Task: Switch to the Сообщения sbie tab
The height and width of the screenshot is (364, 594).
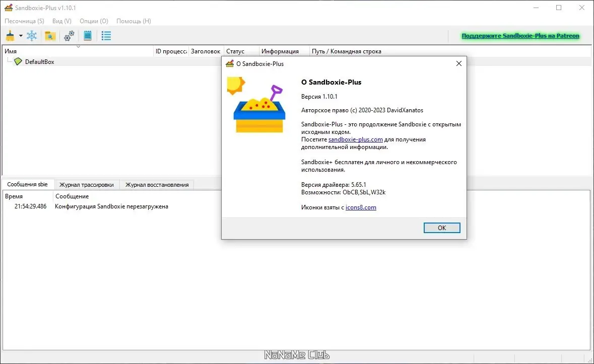Action: click(27, 184)
